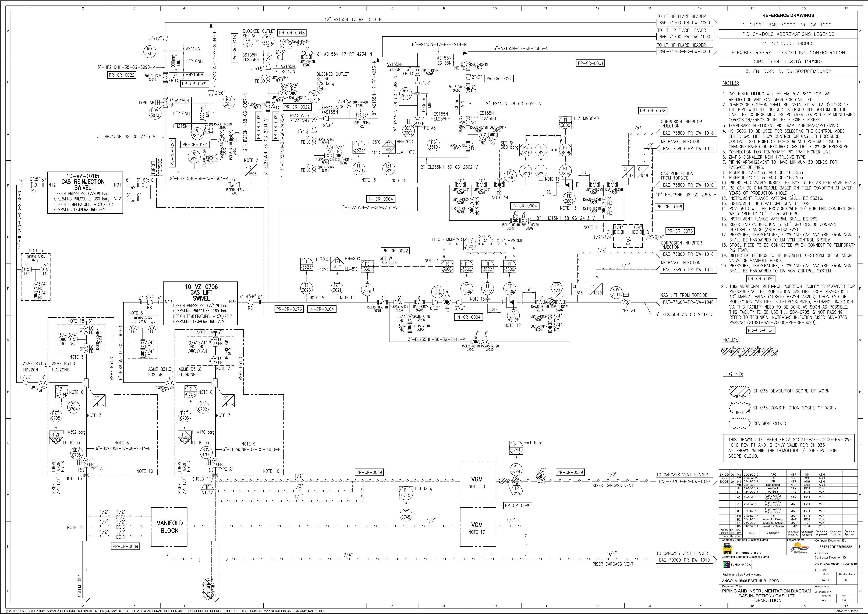
Task: Click the CI 1517 injection symbol
Action: pos(629,172)
